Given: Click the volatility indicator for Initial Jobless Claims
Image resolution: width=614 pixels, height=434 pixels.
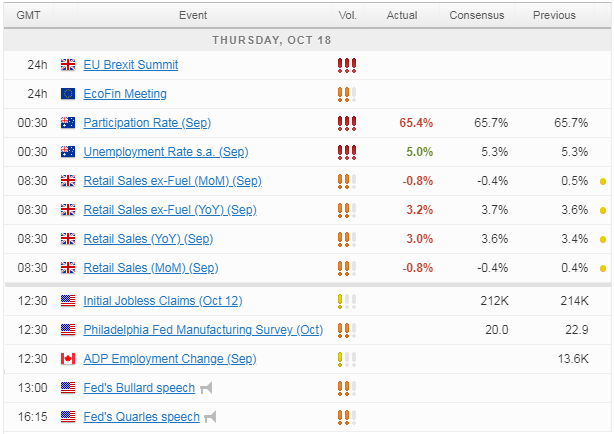Looking at the screenshot, I should tap(347, 301).
